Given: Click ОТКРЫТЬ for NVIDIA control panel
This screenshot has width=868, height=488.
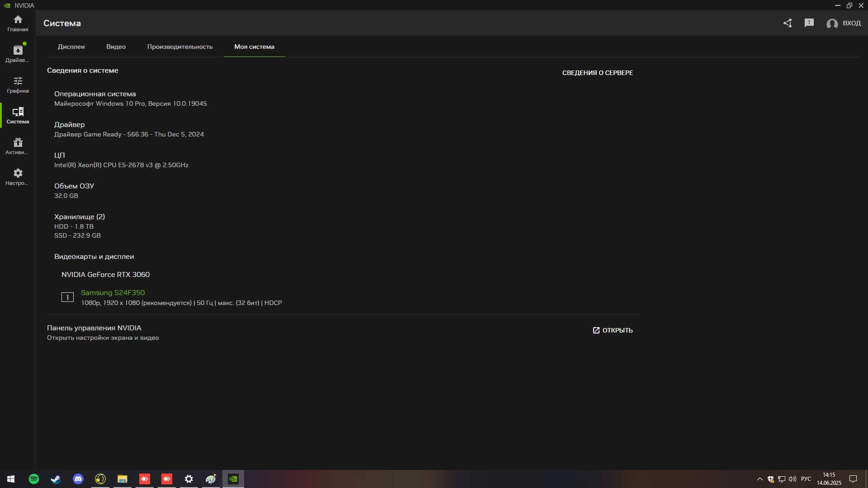Looking at the screenshot, I should click(x=613, y=330).
